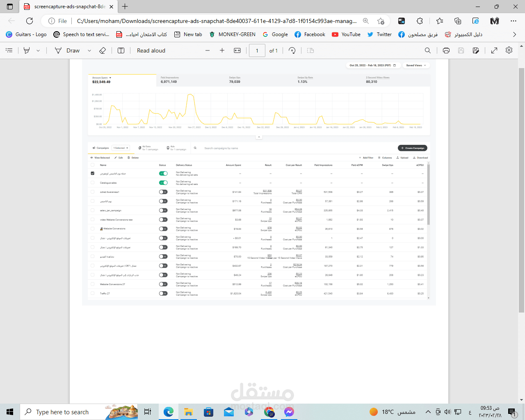This screenshot has width=525, height=420.
Task: Select the Highlight pen tool
Action: (27, 50)
